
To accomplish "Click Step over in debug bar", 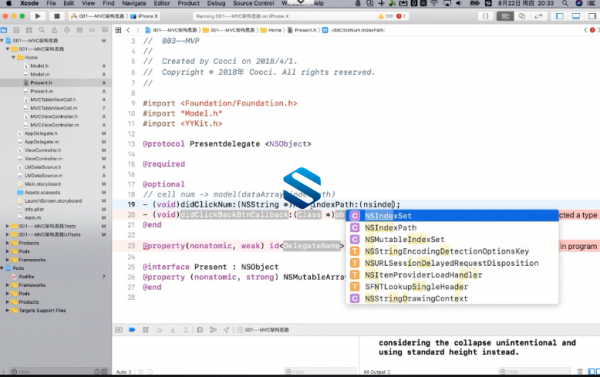I will click(159, 330).
